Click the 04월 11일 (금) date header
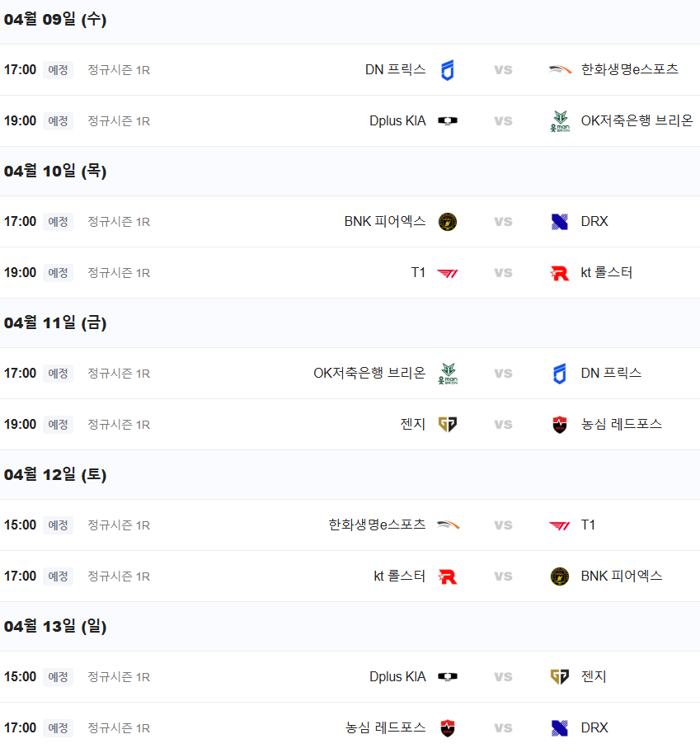The image size is (700, 753). 55,323
